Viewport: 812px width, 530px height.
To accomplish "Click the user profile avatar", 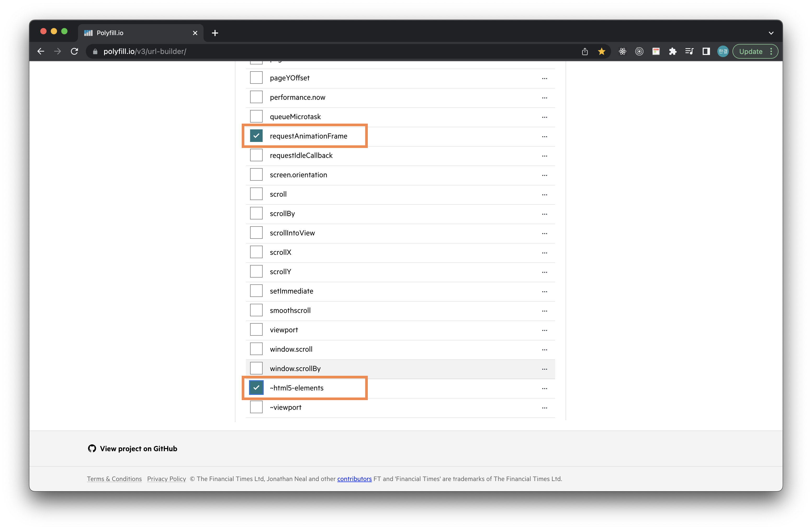I will 723,51.
